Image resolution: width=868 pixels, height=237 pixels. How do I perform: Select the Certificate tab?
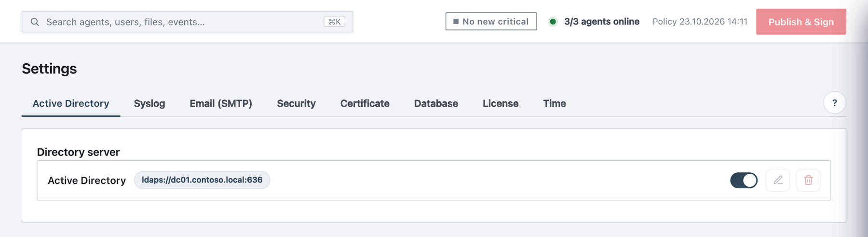[x=365, y=103]
